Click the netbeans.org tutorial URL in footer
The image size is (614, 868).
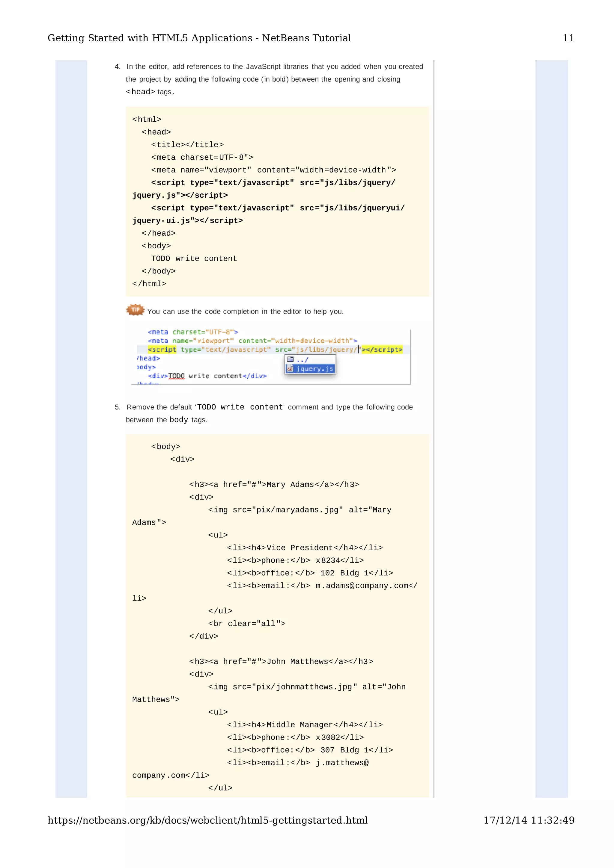(207, 820)
